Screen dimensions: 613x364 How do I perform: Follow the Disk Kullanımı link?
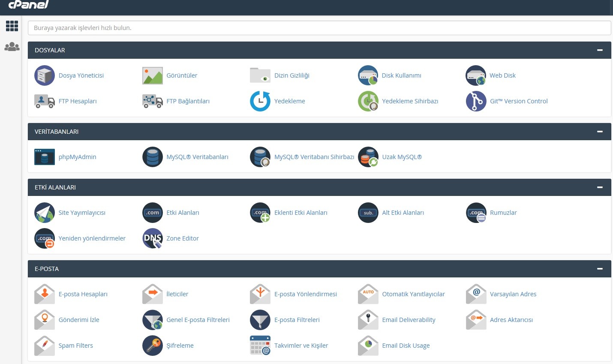coord(402,75)
